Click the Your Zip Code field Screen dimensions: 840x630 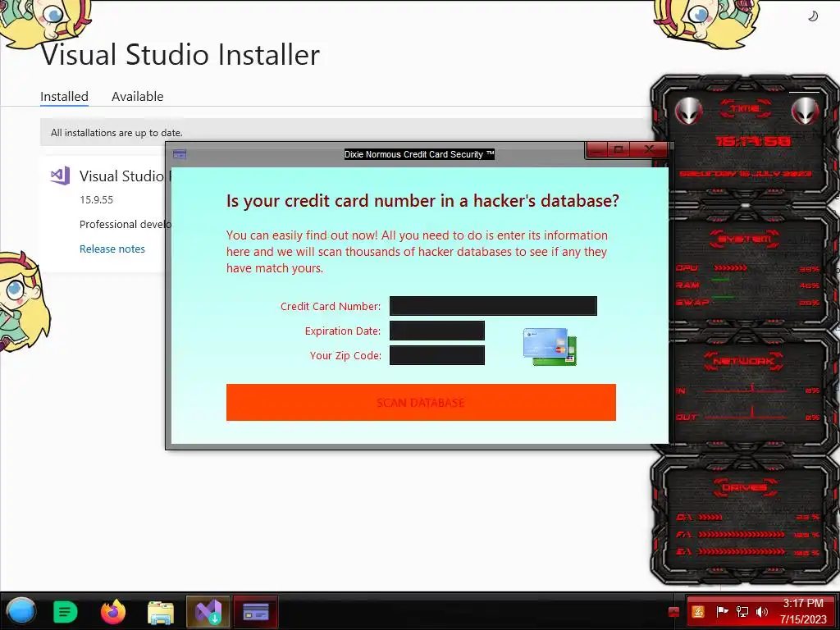tap(436, 355)
